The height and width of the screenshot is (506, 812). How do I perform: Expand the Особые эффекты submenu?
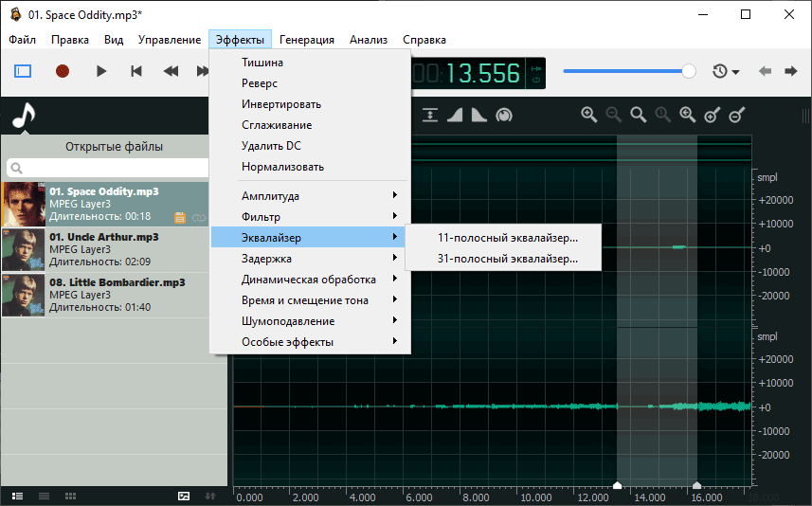(310, 342)
